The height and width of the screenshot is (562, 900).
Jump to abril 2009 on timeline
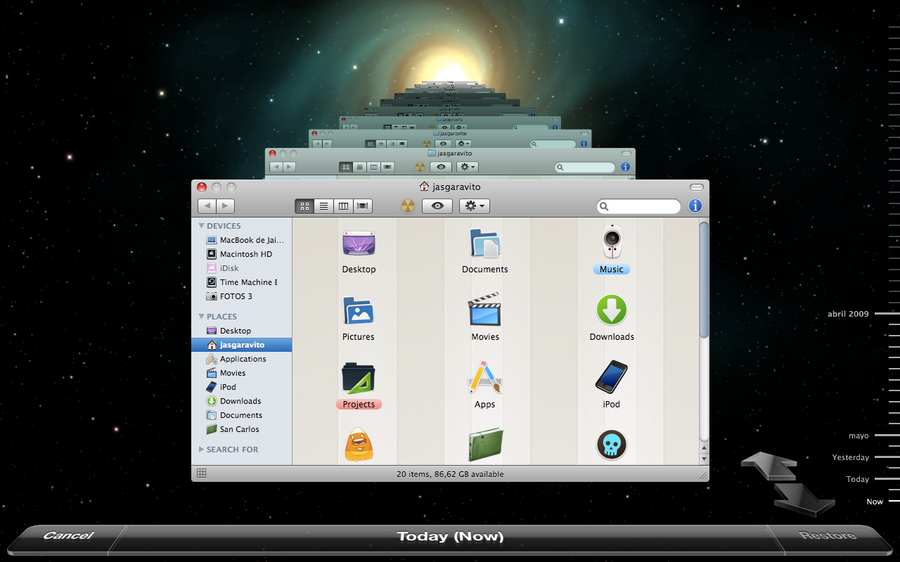848,314
